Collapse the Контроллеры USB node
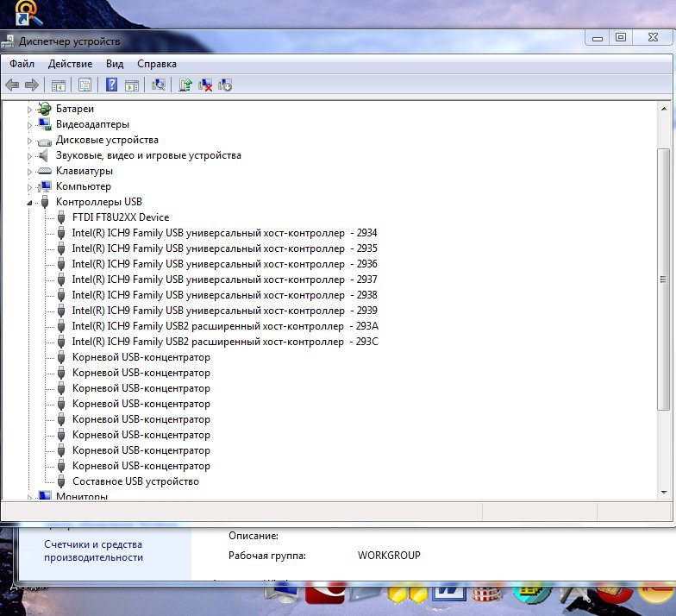Image resolution: width=676 pixels, height=616 pixels. (x=29, y=203)
